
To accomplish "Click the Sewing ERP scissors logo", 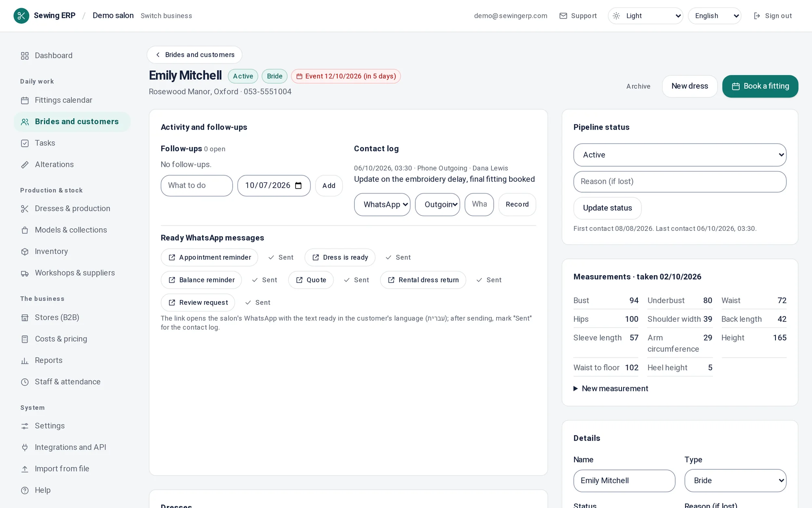I will pos(21,16).
